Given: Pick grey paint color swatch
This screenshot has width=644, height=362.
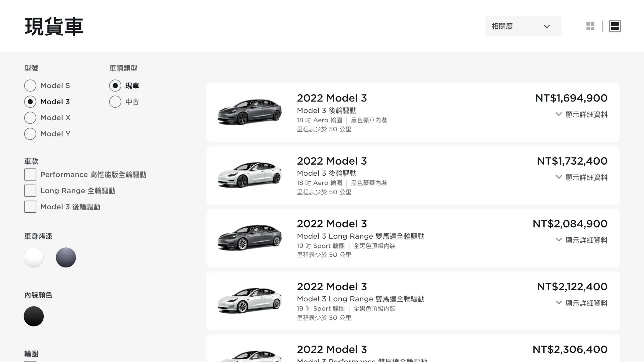Looking at the screenshot, I should [x=66, y=257].
